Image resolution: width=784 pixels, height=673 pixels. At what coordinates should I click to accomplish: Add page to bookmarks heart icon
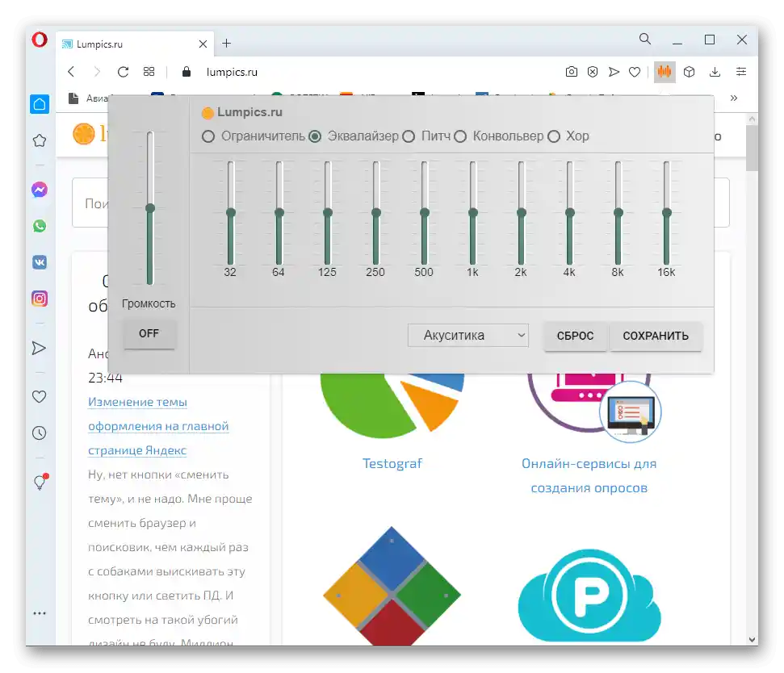[635, 73]
